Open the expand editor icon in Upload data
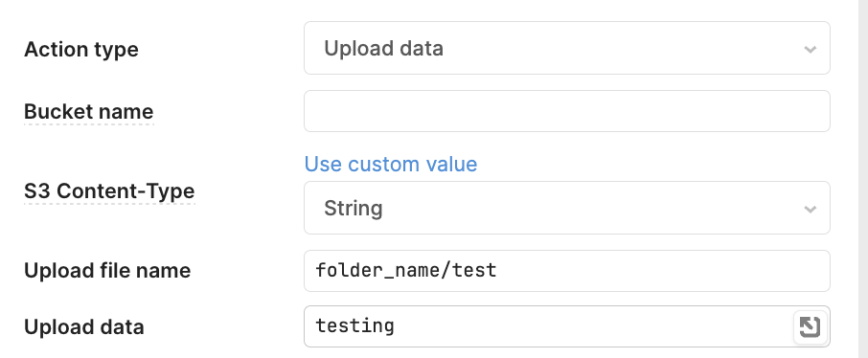 810,327
